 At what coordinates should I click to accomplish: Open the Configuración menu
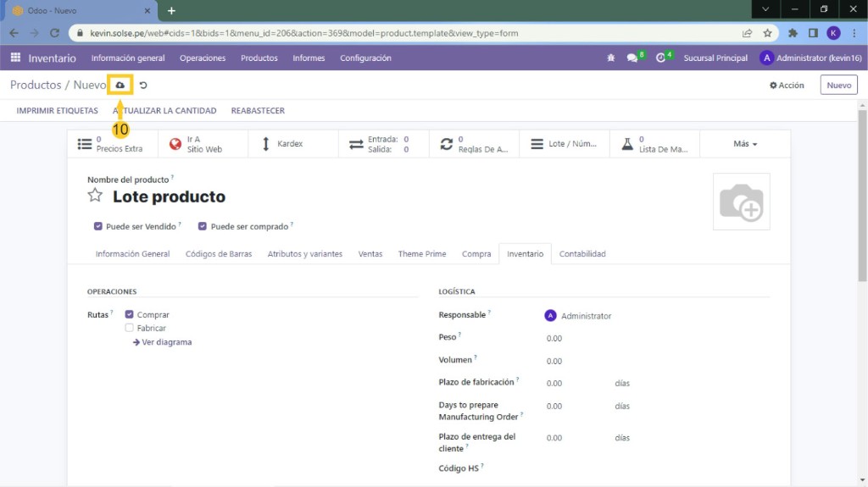(365, 58)
